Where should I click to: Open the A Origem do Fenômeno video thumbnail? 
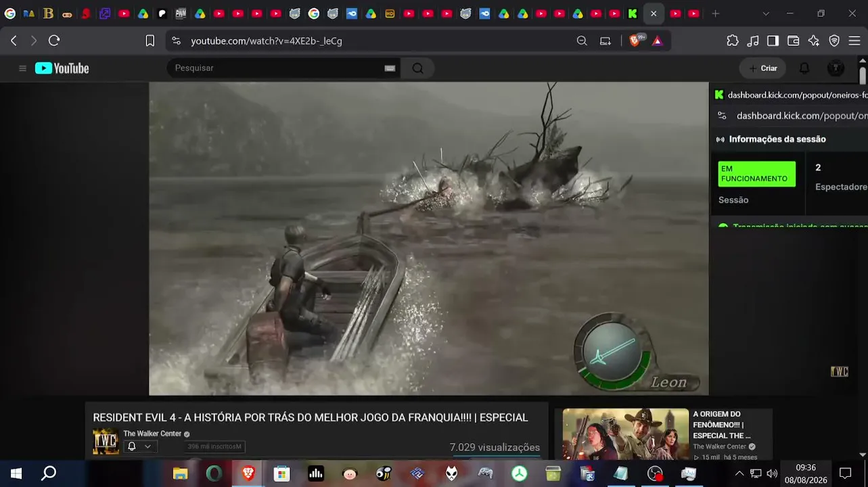click(626, 434)
